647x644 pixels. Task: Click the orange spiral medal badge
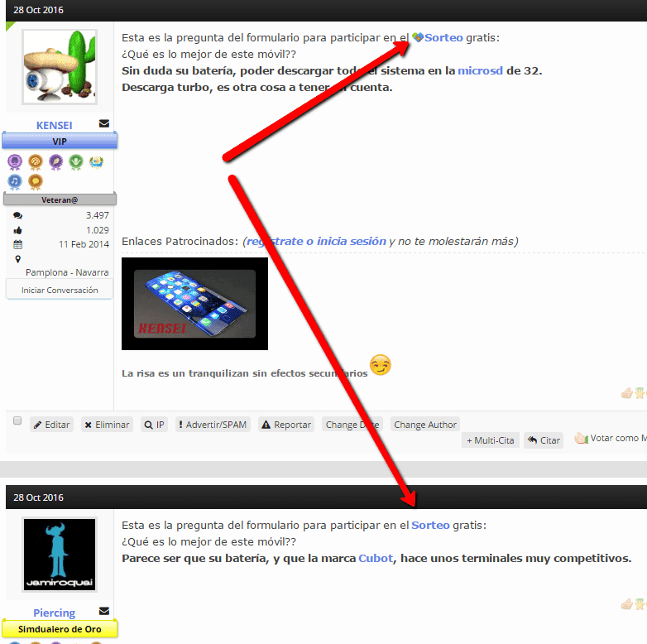pos(36,162)
